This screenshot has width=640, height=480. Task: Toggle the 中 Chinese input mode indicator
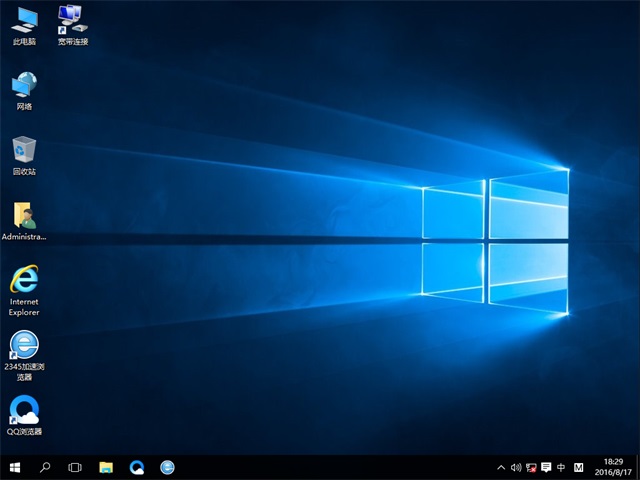[x=561, y=467]
